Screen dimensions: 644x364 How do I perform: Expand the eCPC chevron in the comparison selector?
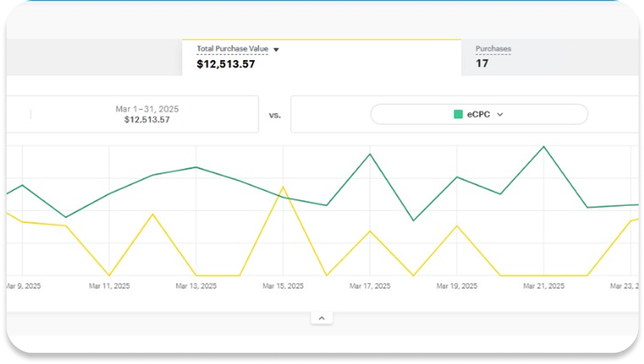pos(500,114)
